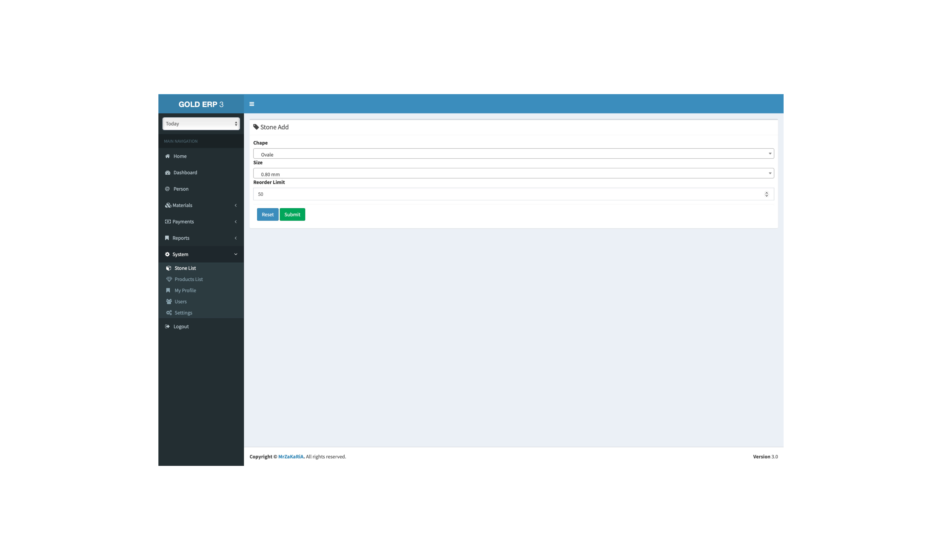Click the Reorder Limit stepper arrows
Image resolution: width=942 pixels, height=560 pixels.
[x=766, y=194]
